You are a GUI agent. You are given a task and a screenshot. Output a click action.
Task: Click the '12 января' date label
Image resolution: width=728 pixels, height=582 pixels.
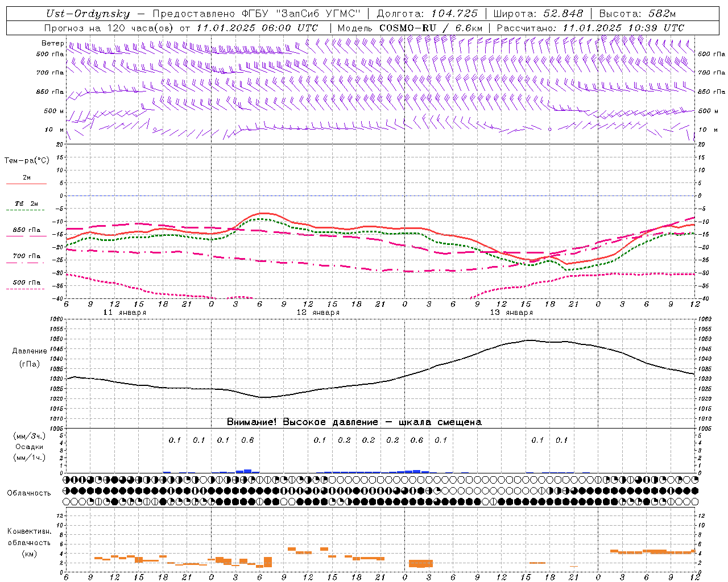click(318, 313)
